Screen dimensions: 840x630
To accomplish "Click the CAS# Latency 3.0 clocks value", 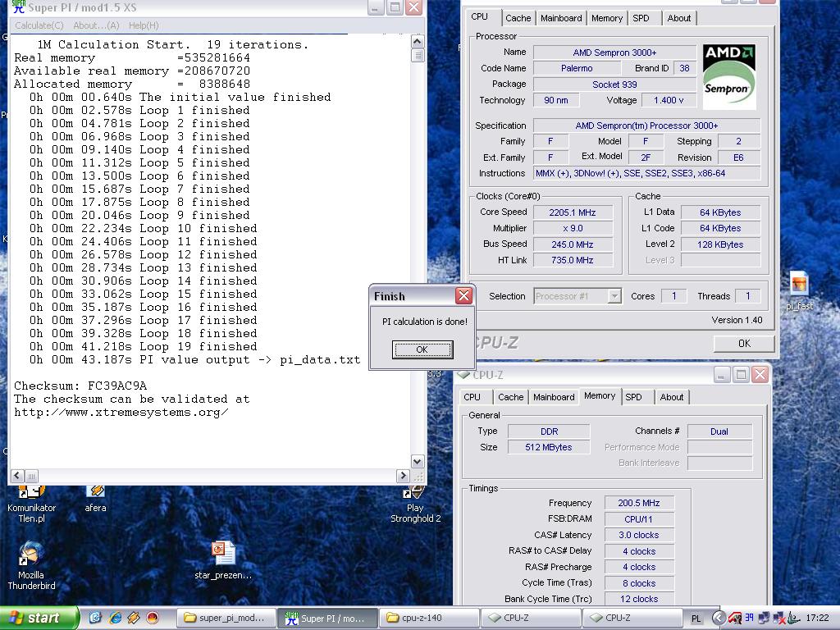I will click(x=638, y=535).
